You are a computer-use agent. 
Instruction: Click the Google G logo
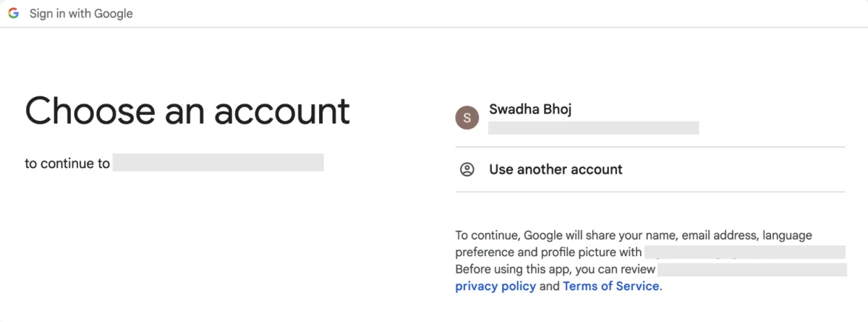(14, 13)
